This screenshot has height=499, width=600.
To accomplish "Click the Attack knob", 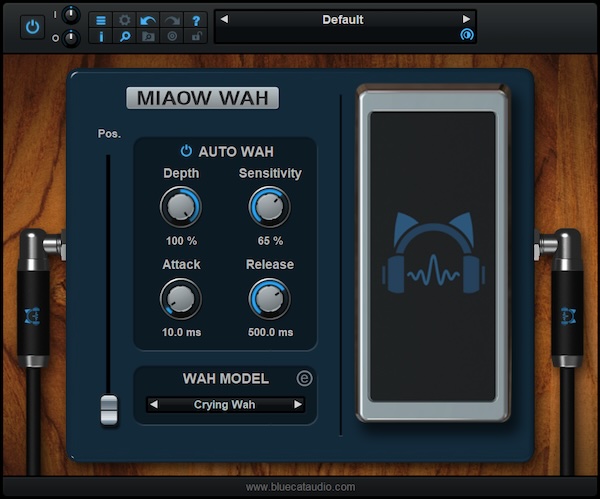I will point(181,299).
